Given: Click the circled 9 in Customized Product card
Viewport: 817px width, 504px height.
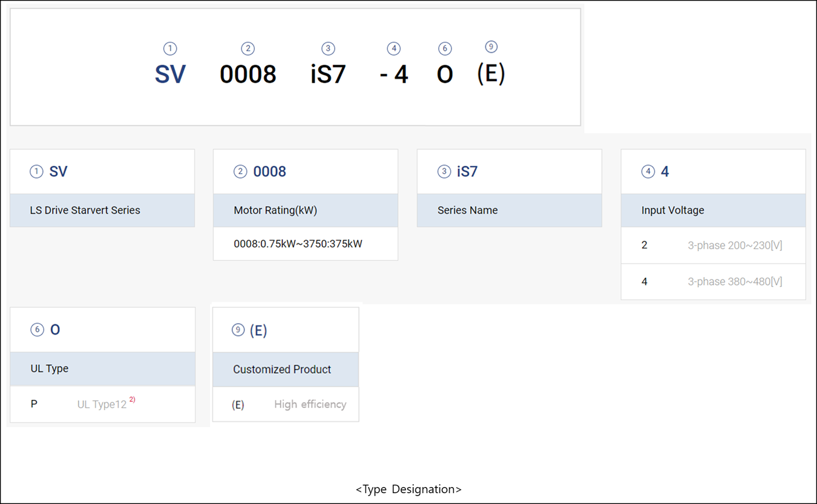Looking at the screenshot, I should pos(238,330).
